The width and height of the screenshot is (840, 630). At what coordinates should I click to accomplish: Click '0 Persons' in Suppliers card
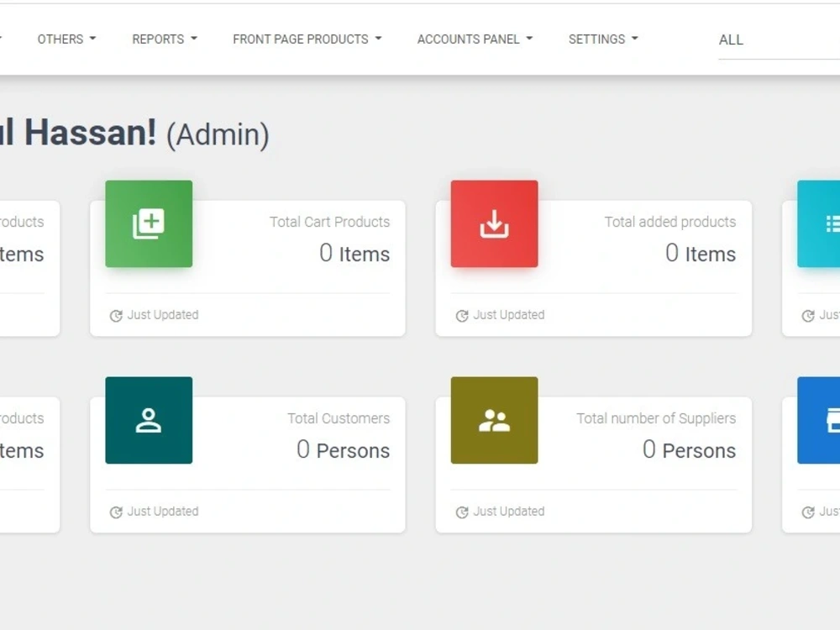point(690,450)
